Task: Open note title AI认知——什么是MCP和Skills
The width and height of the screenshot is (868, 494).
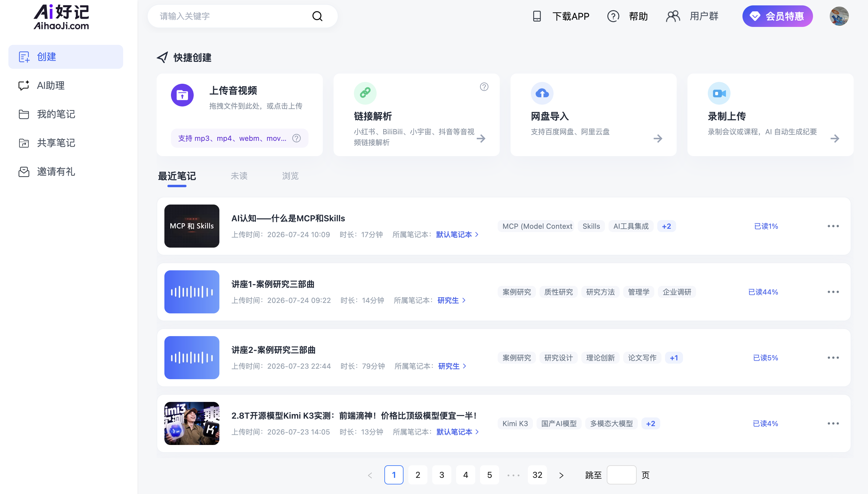Action: pyautogui.click(x=288, y=218)
